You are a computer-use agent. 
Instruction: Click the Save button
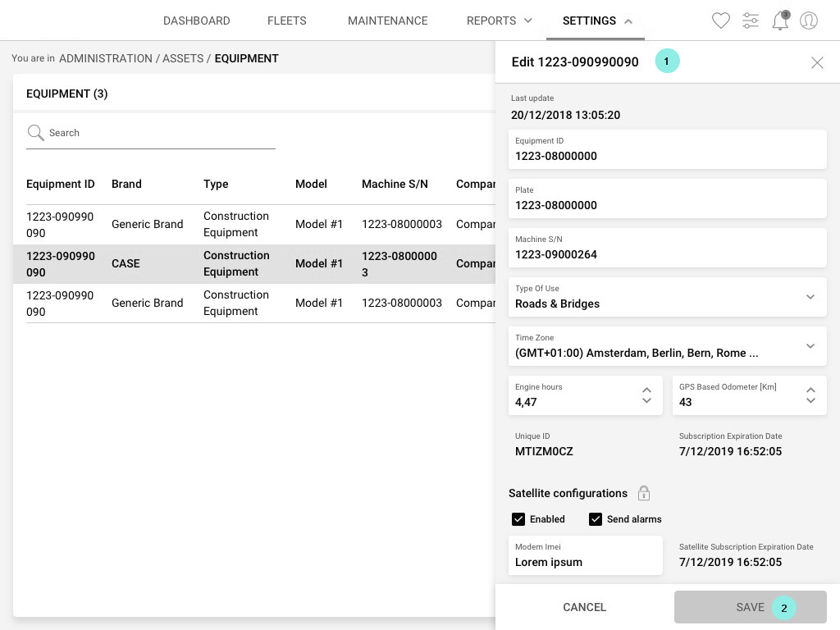pos(750,607)
